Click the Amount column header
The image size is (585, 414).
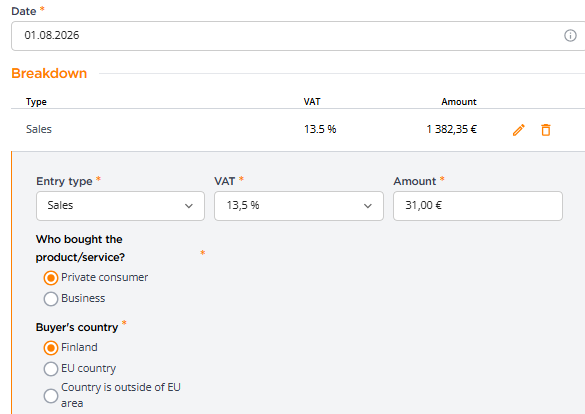coord(459,102)
